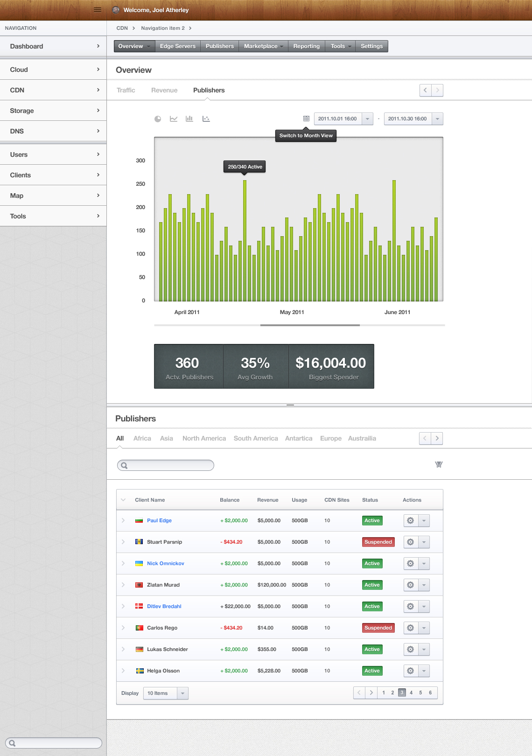Open the Marketplace dropdown menu
Image resolution: width=532 pixels, height=756 pixels.
pos(264,46)
